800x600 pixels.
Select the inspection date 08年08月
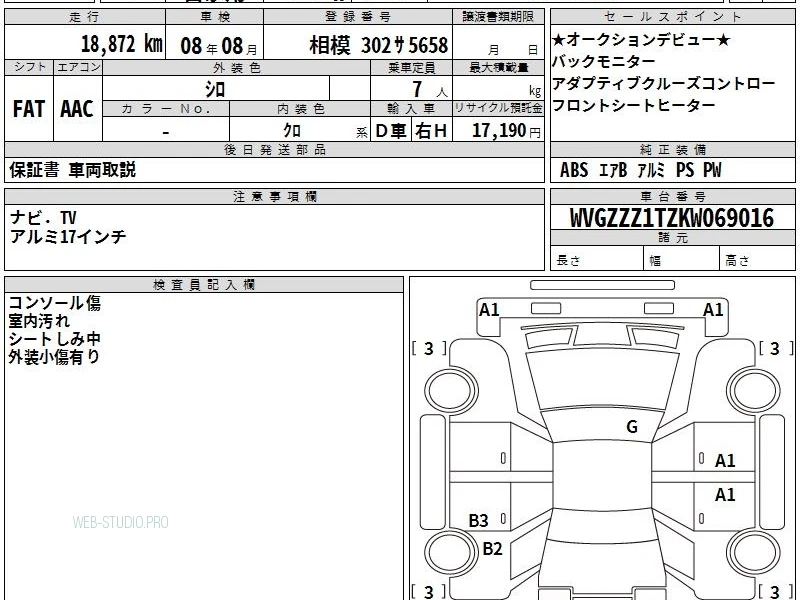[x=219, y=46]
